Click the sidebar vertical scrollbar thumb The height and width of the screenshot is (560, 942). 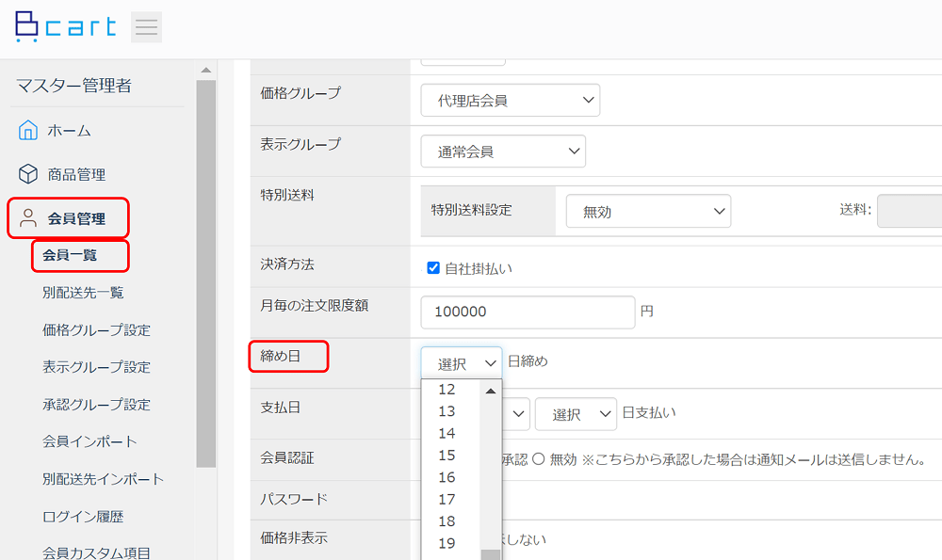pos(206,274)
